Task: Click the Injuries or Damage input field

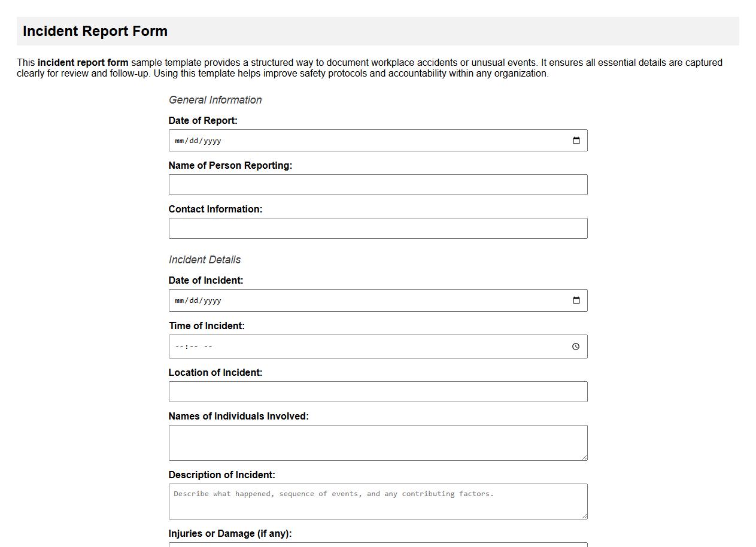Action: point(377,545)
